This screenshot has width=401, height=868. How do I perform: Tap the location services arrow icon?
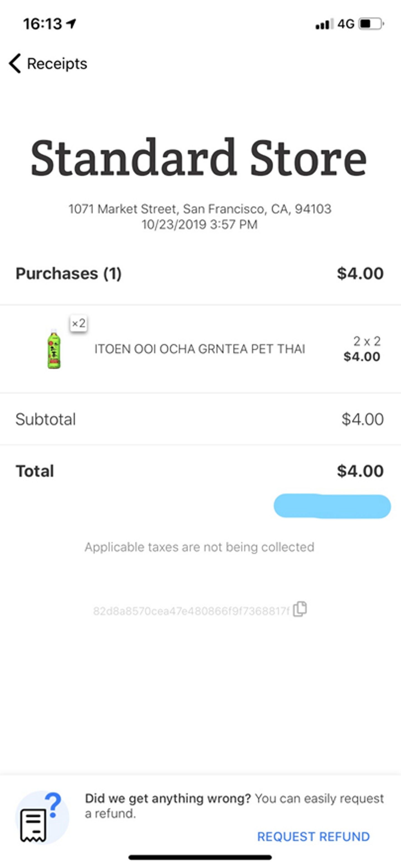pyautogui.click(x=71, y=24)
